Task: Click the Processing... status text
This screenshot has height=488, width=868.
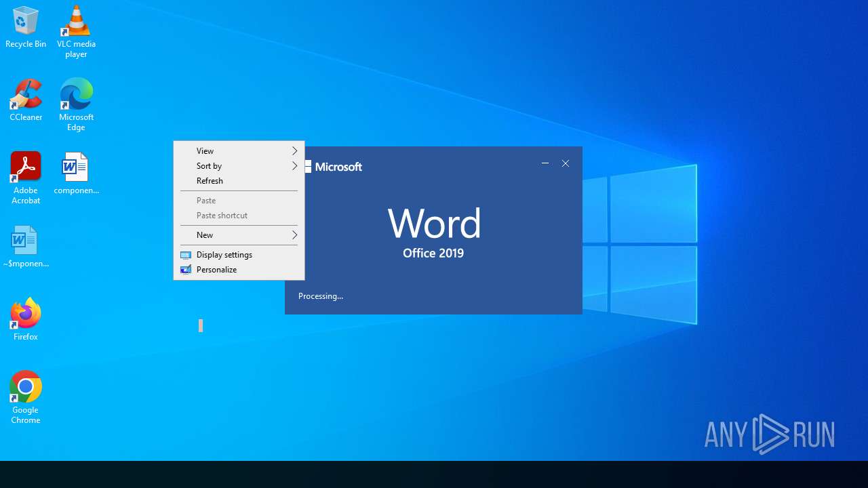Action: [321, 296]
